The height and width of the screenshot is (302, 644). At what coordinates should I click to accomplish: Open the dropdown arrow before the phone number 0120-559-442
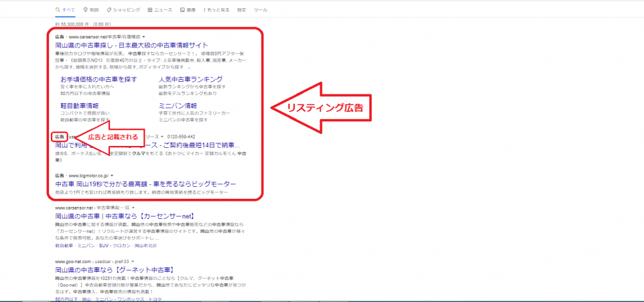click(x=162, y=137)
